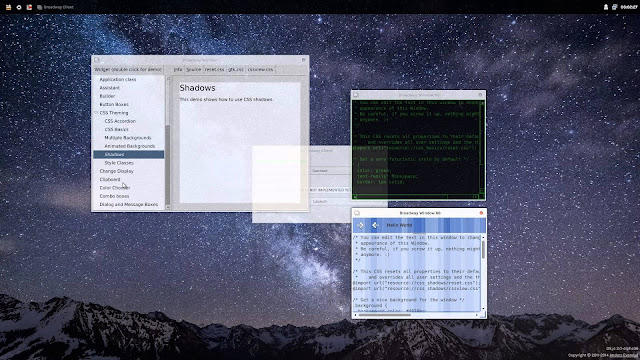The image size is (640, 360).
Task: Open the reset.css tab
Action: pos(214,69)
